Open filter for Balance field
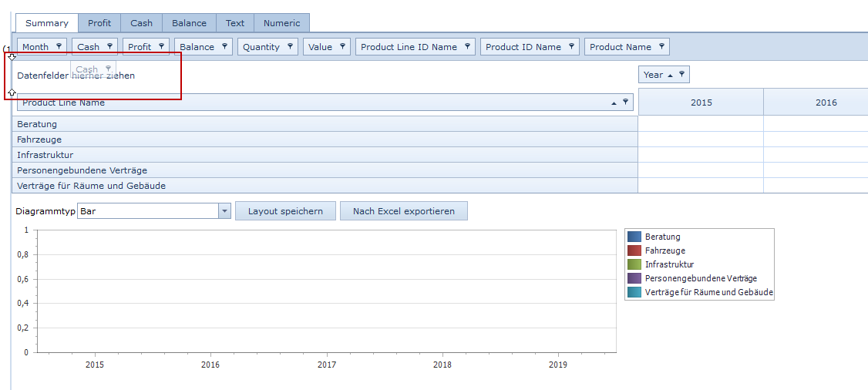The height and width of the screenshot is (390, 868). [x=224, y=46]
